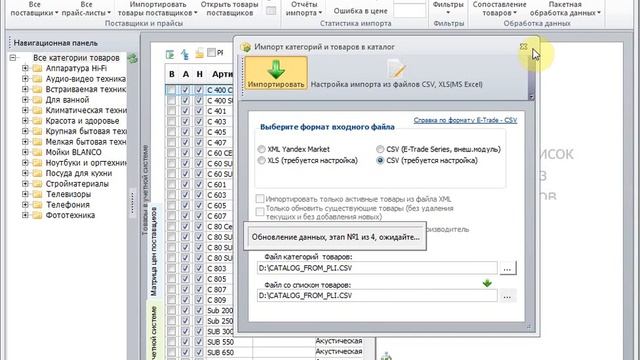Viewport: 640px width, 360px height.
Task: Click the Телефония folder icon
Action: click(x=38, y=205)
